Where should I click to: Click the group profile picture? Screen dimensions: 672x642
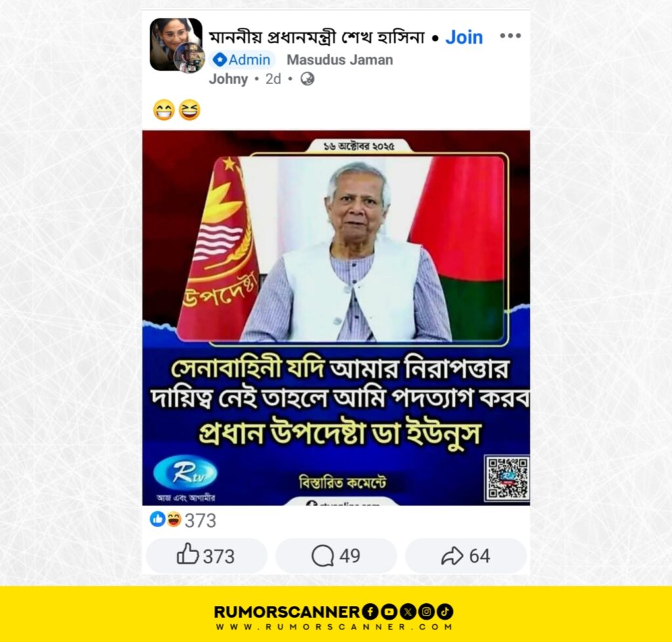(176, 43)
